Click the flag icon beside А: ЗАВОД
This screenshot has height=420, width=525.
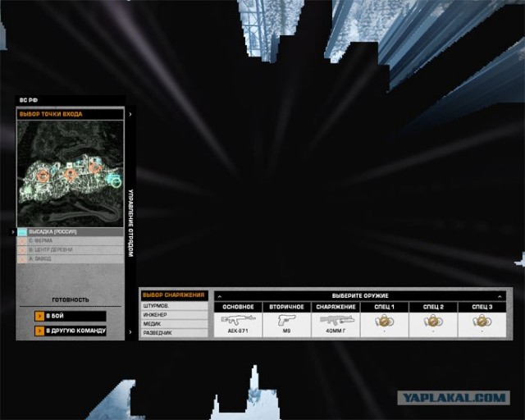(x=22, y=259)
